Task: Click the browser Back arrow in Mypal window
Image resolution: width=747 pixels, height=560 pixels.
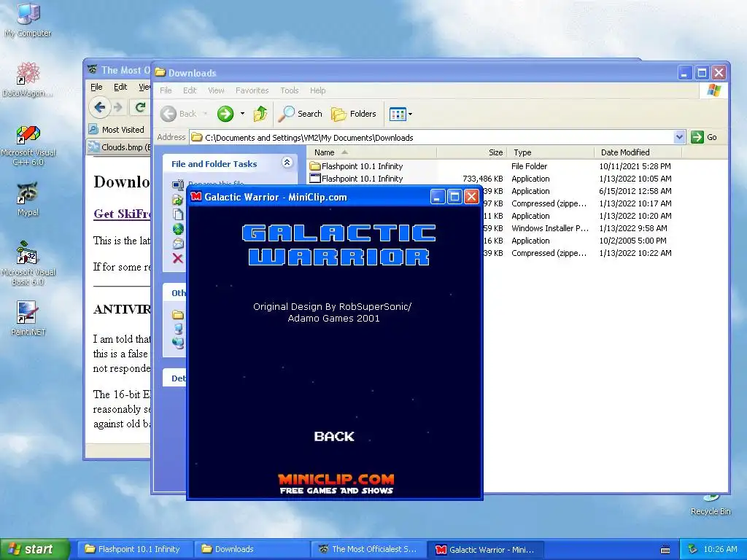Action: pyautogui.click(x=99, y=108)
